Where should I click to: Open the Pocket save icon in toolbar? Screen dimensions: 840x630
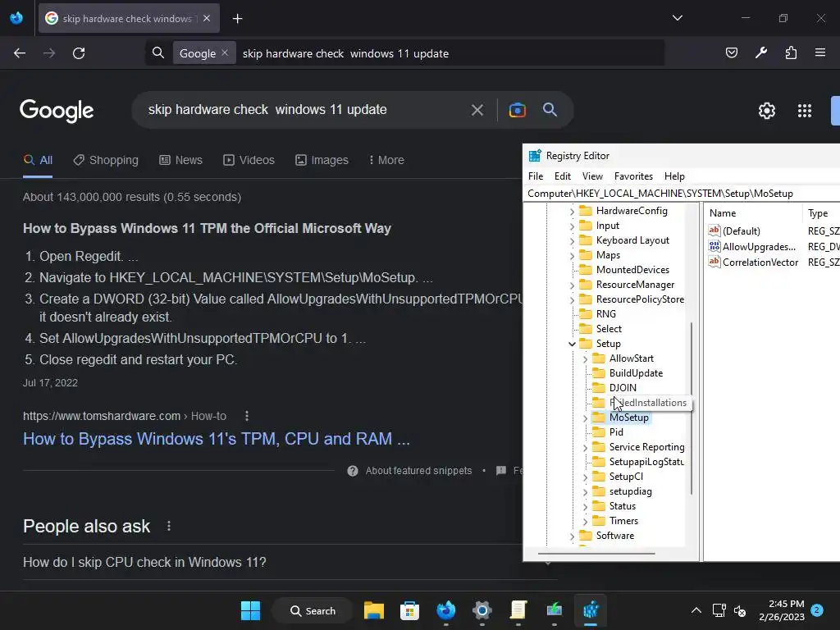731,52
